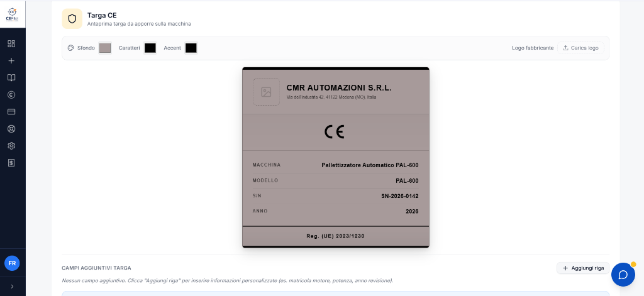
Task: Open the settings gear icon in sidebar
Action: 11,146
